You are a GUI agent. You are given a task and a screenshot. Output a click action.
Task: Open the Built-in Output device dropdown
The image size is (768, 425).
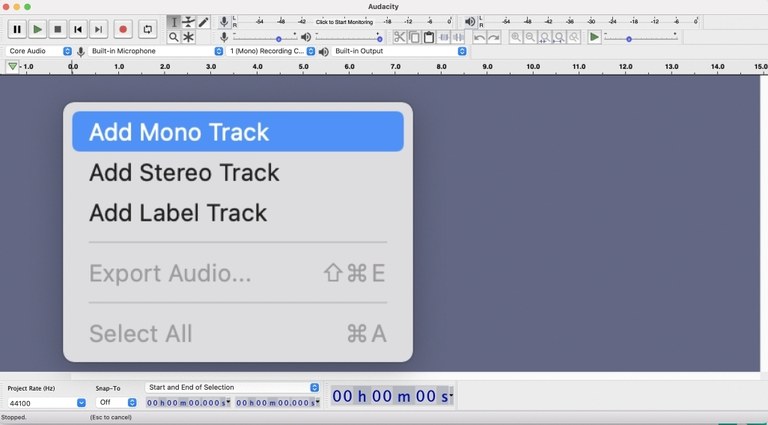tap(399, 51)
